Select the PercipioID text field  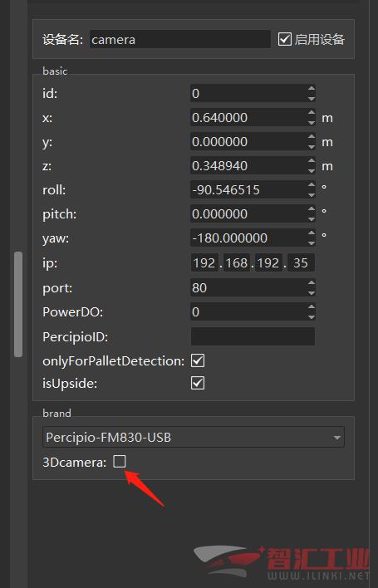253,336
